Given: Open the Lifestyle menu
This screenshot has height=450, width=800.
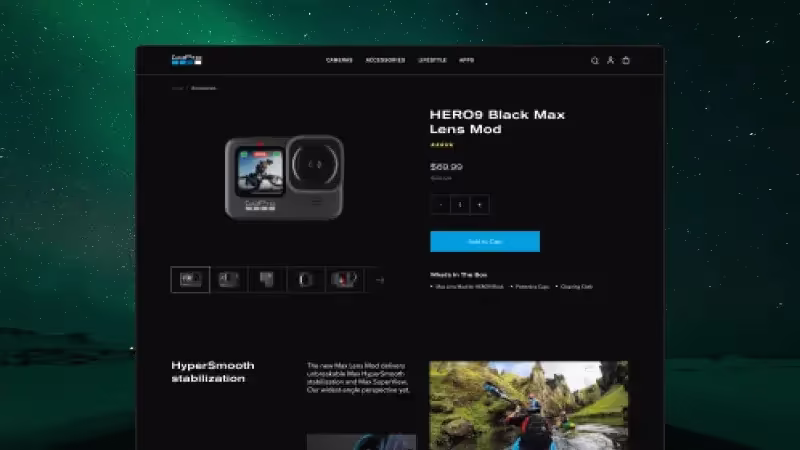Looking at the screenshot, I should click(x=432, y=60).
